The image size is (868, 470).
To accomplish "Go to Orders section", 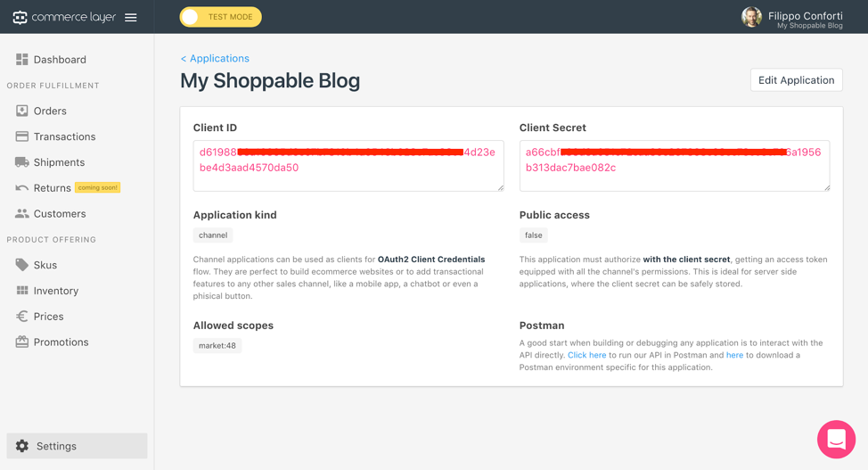I will tap(50, 111).
